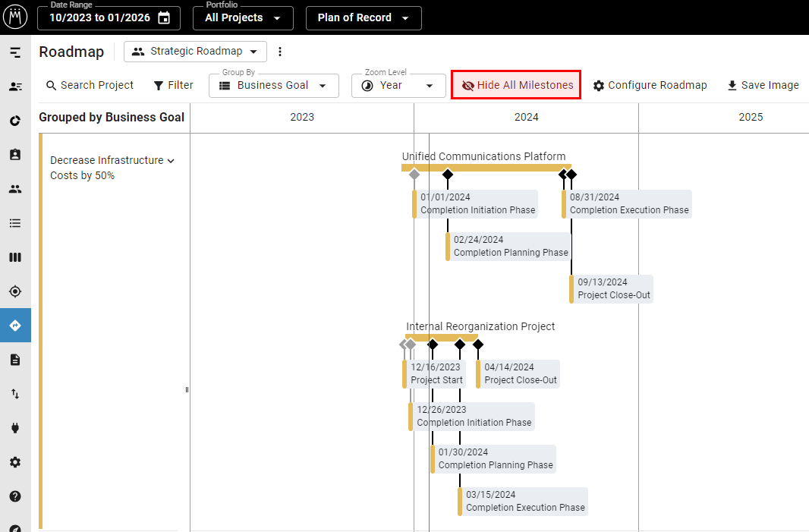Viewport: 809px width, 532px height.
Task: Click the settings gear icon in sidebar
Action: point(15,461)
